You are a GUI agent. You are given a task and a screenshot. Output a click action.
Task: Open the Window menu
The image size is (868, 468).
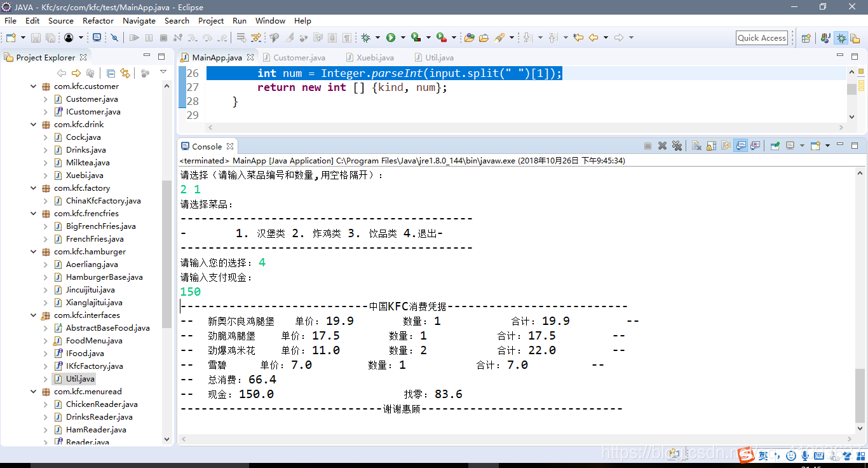[270, 20]
